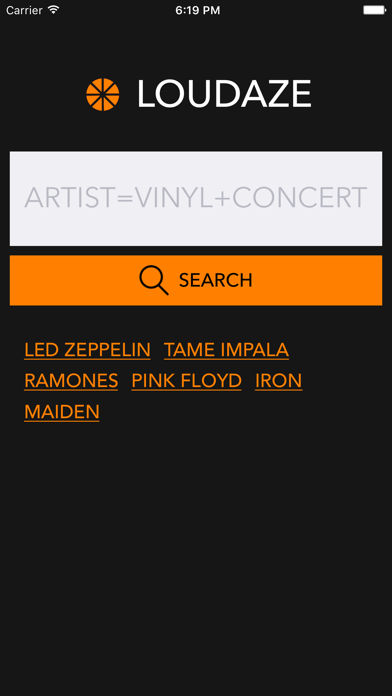Tap the SEARCH label on orange button

216,280
